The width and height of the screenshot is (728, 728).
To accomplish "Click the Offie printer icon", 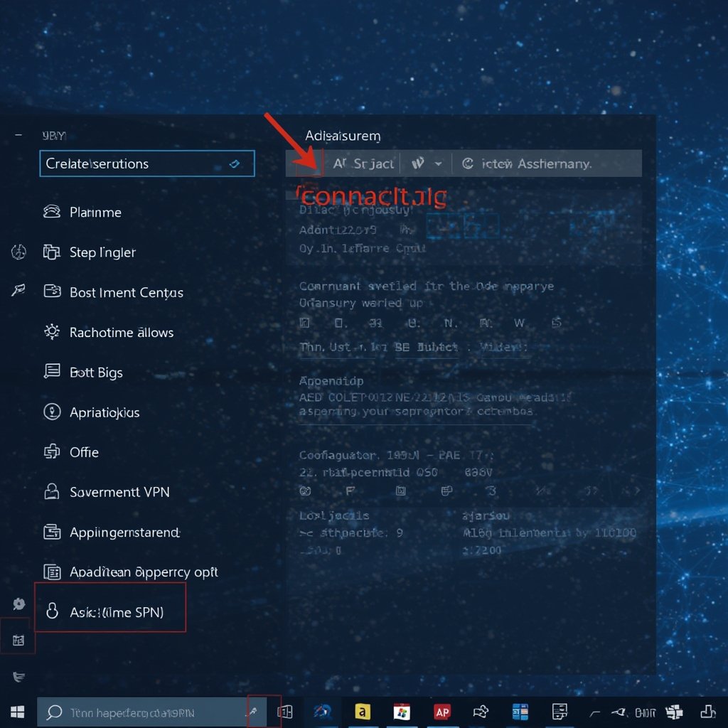I will 50,452.
